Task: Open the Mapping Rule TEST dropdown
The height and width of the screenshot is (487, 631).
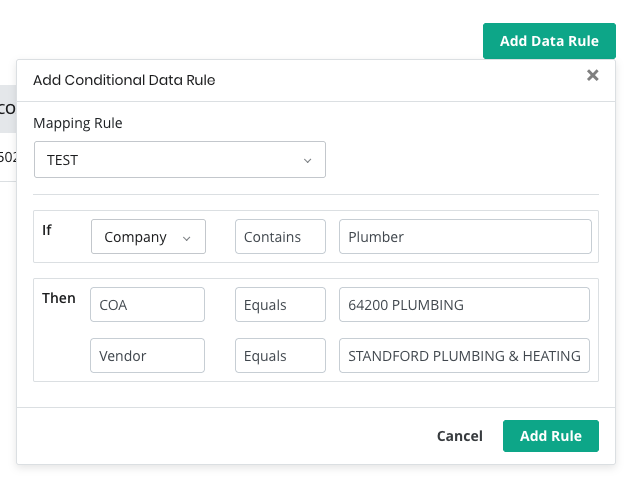Action: click(x=180, y=159)
